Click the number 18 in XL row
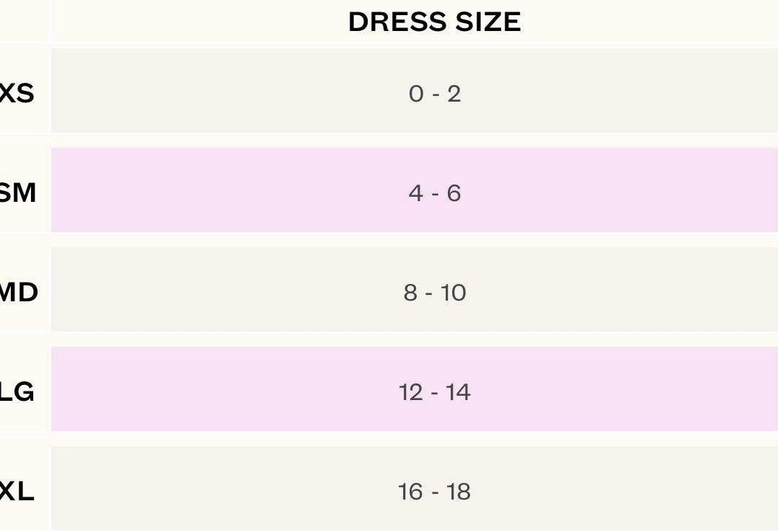Screen dimensions: 778x532 click(x=458, y=492)
